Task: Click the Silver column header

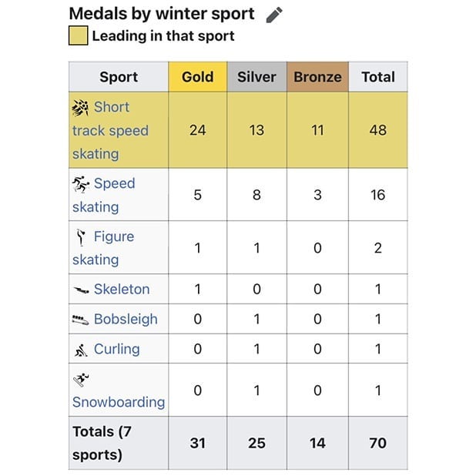Action: point(256,77)
